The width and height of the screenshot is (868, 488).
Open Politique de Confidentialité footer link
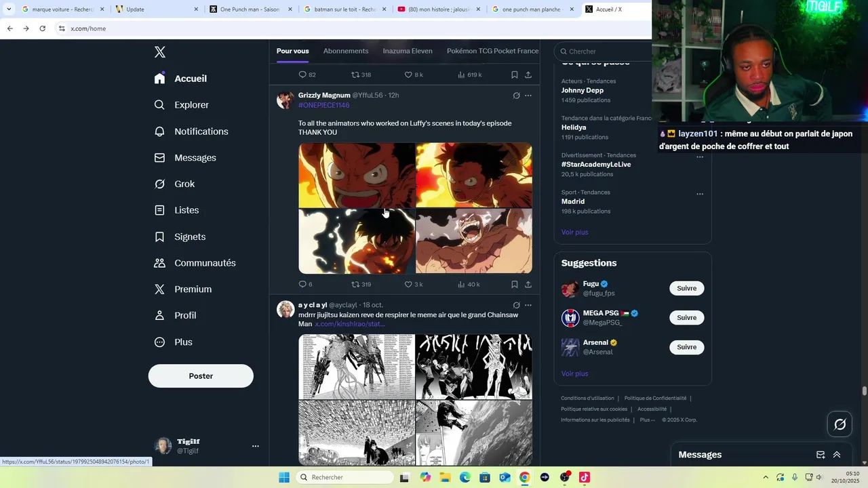pos(655,399)
